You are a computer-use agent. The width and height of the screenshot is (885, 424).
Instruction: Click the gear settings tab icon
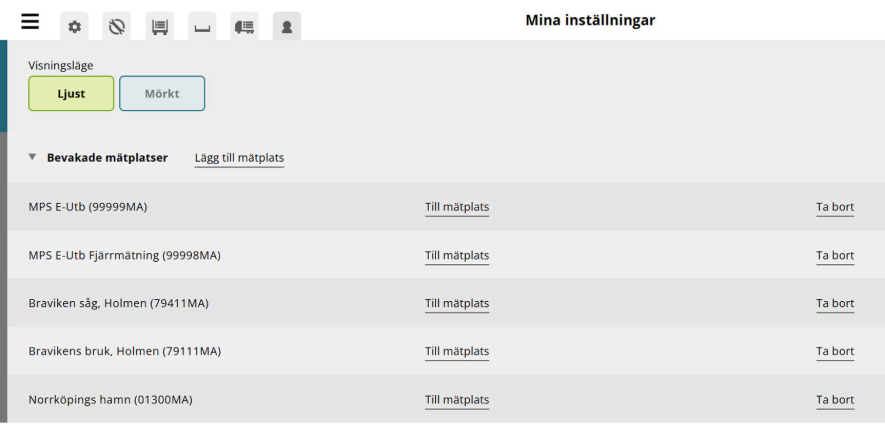click(74, 27)
